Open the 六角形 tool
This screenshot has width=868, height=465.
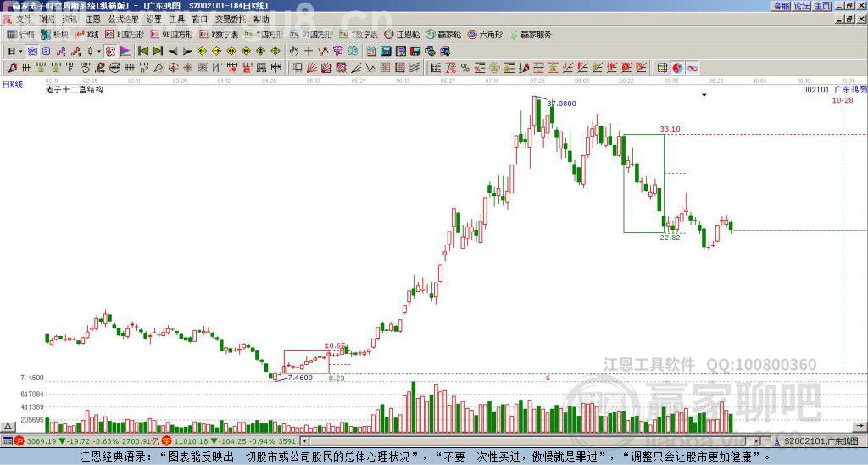pos(485,34)
